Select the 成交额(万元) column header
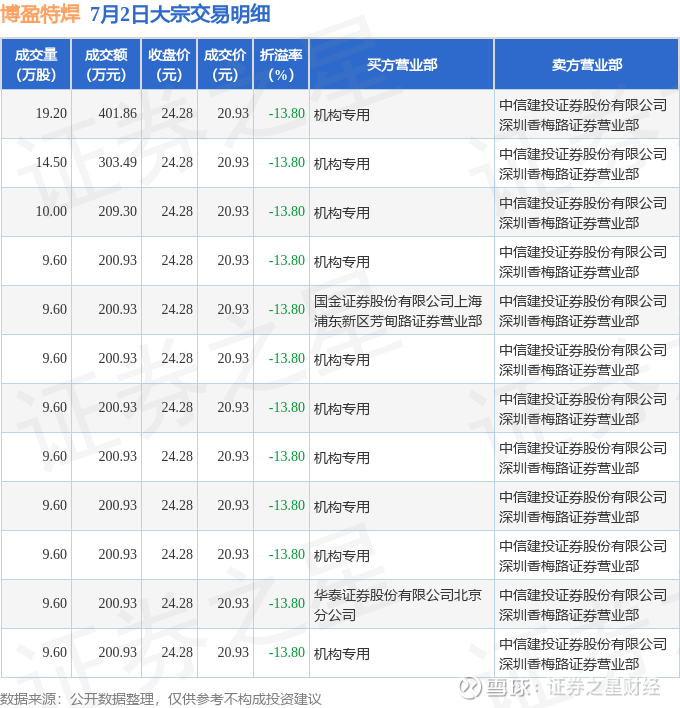Screen dimensions: 680x708 tap(107, 65)
